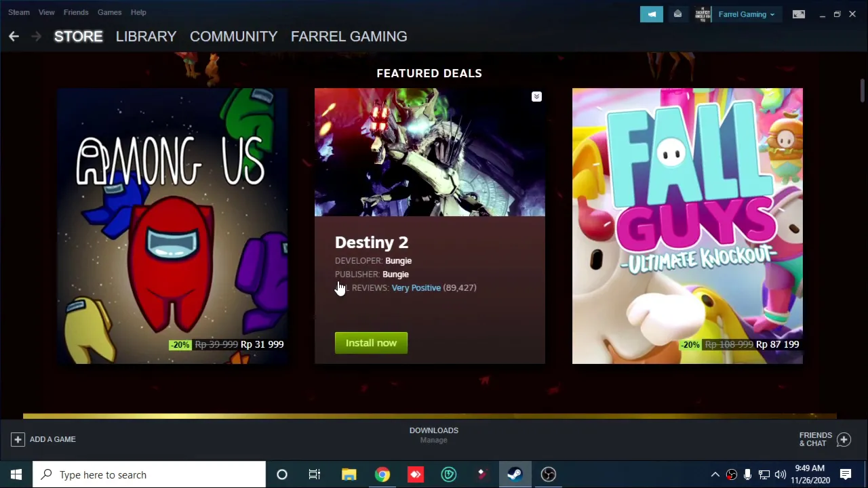Screen dimensions: 868x488
Task: Click the FEATURED DEALS heading
Action: [429, 73]
